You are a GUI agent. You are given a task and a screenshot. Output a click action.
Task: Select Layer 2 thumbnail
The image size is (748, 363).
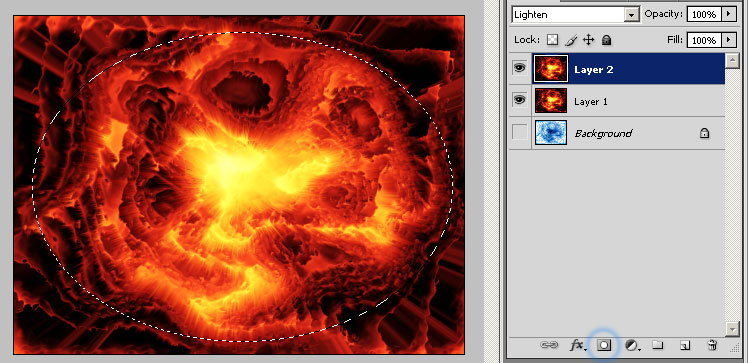(x=551, y=69)
